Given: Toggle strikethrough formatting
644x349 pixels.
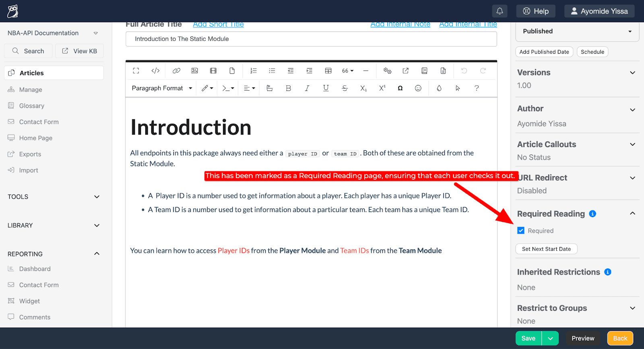Looking at the screenshot, I should coord(345,88).
